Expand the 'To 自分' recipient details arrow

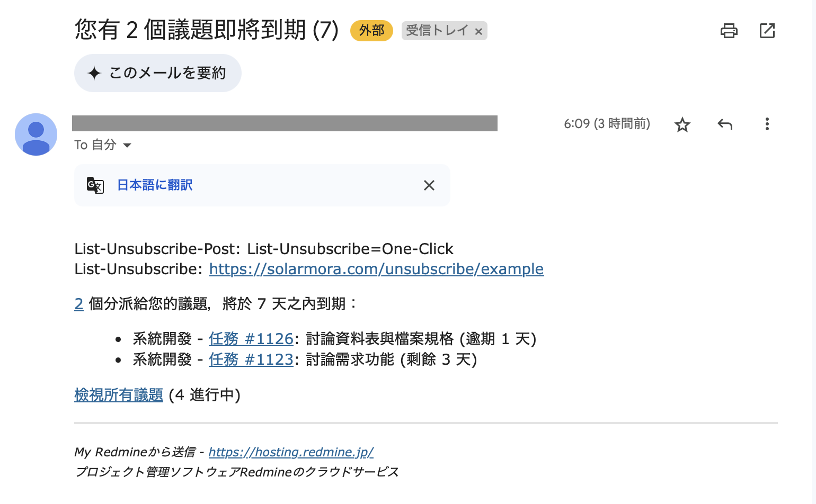[127, 145]
